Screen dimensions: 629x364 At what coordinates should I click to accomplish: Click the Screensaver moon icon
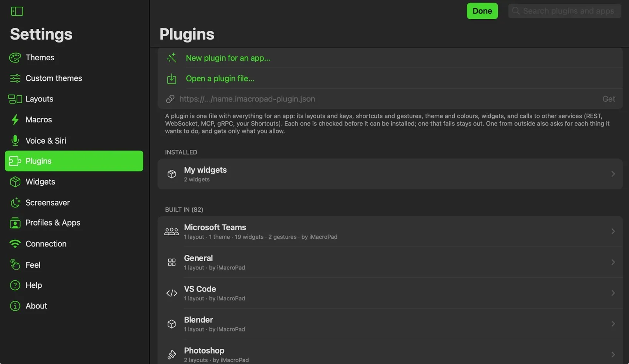coord(15,202)
